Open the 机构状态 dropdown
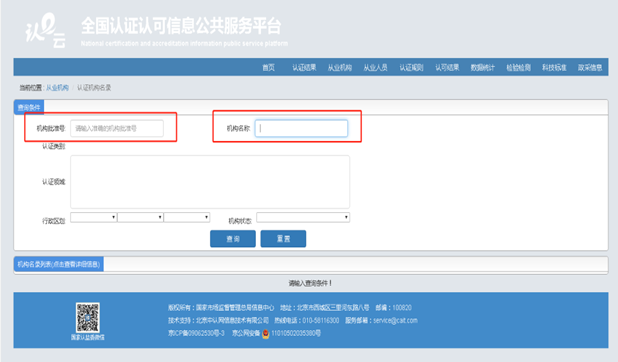 (303, 217)
